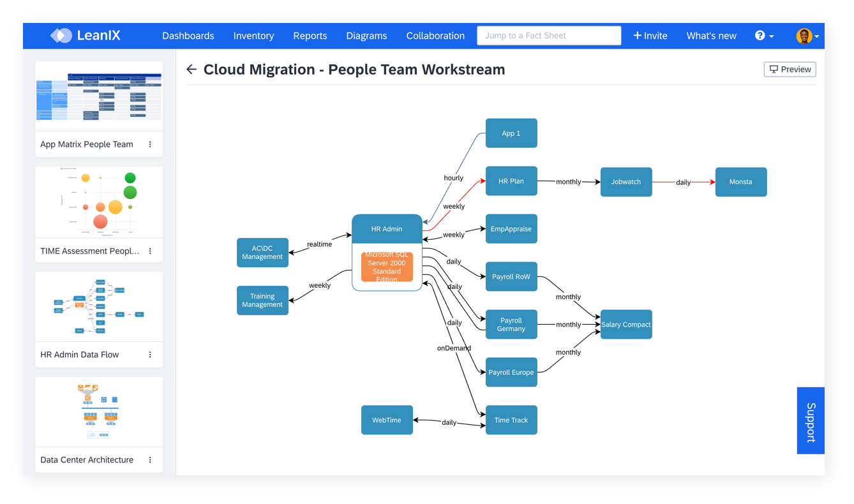Image resolution: width=854 pixels, height=504 pixels.
Task: Select the Payroll RoW node
Action: [x=511, y=277]
